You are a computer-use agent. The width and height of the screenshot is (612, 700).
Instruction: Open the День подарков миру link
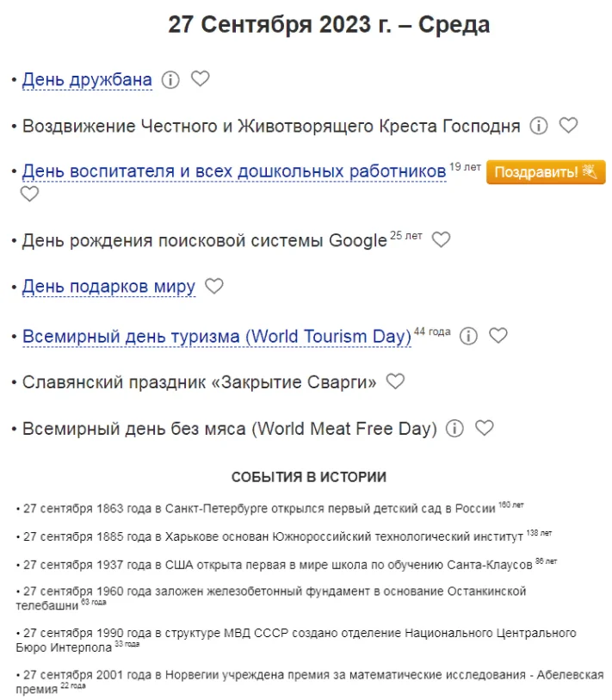[108, 287]
